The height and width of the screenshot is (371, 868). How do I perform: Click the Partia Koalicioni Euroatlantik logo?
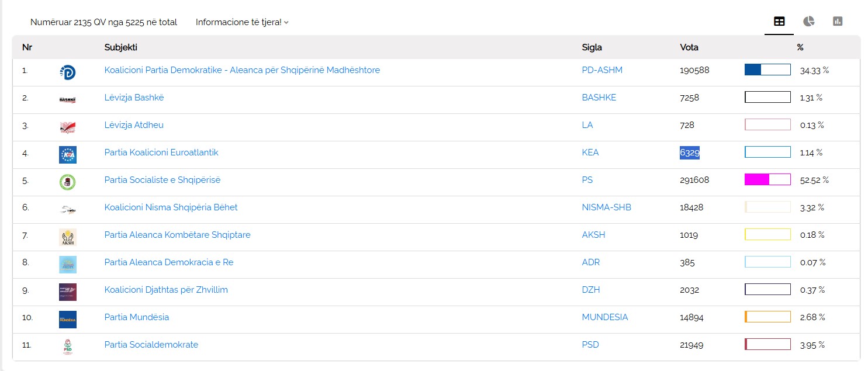[x=68, y=155]
